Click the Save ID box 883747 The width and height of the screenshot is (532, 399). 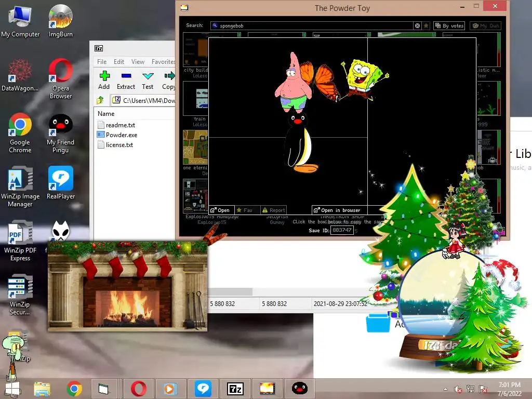click(342, 230)
